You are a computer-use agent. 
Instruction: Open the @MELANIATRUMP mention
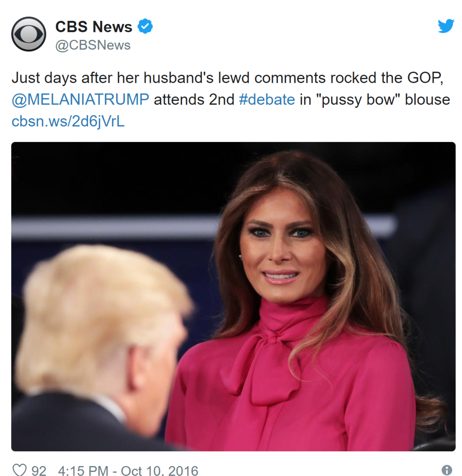pyautogui.click(x=80, y=100)
